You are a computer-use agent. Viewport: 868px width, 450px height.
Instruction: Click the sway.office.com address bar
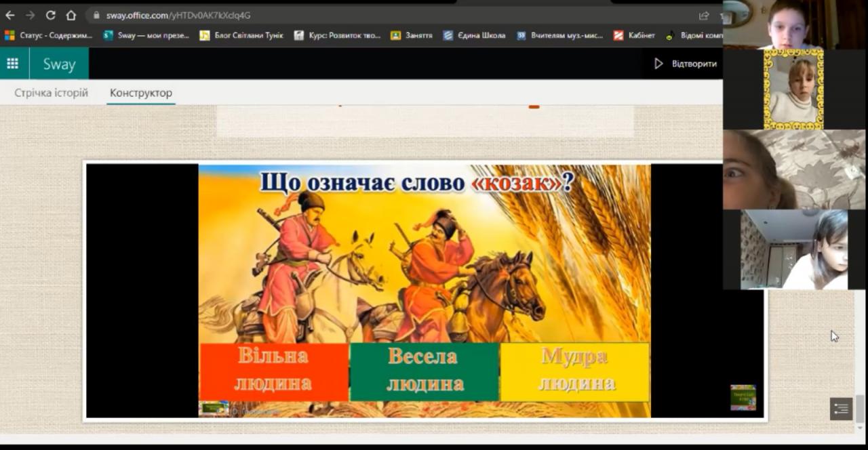click(x=393, y=15)
